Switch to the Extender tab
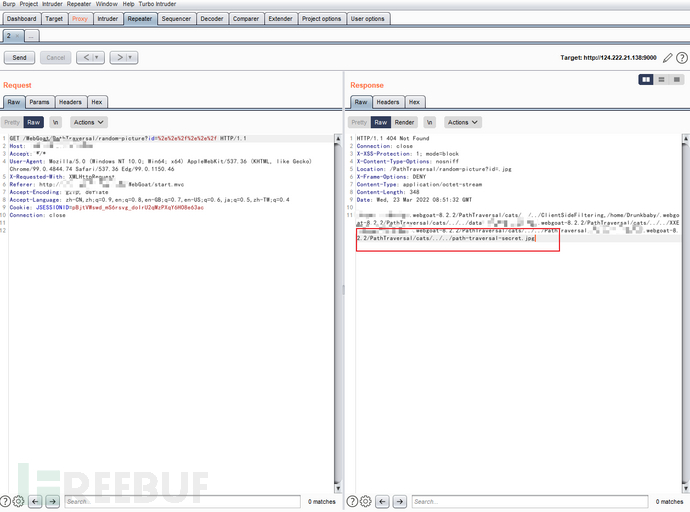Viewport: 690px width, 512px height. pos(280,19)
